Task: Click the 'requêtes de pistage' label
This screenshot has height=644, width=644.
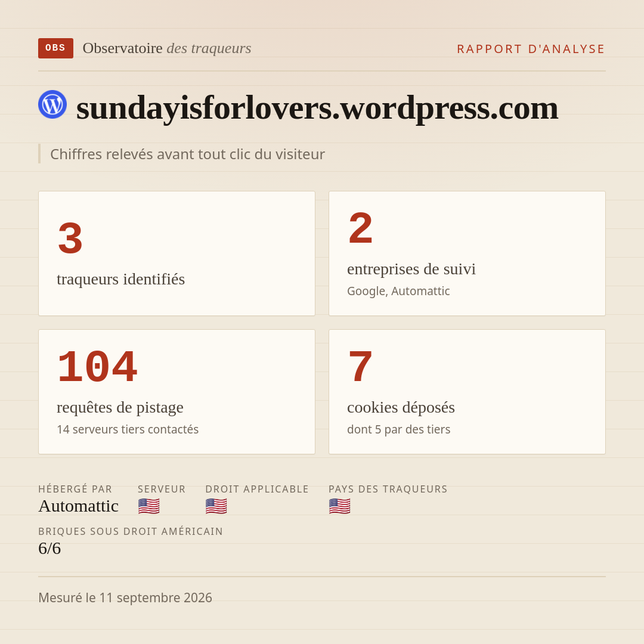Action: click(x=120, y=407)
